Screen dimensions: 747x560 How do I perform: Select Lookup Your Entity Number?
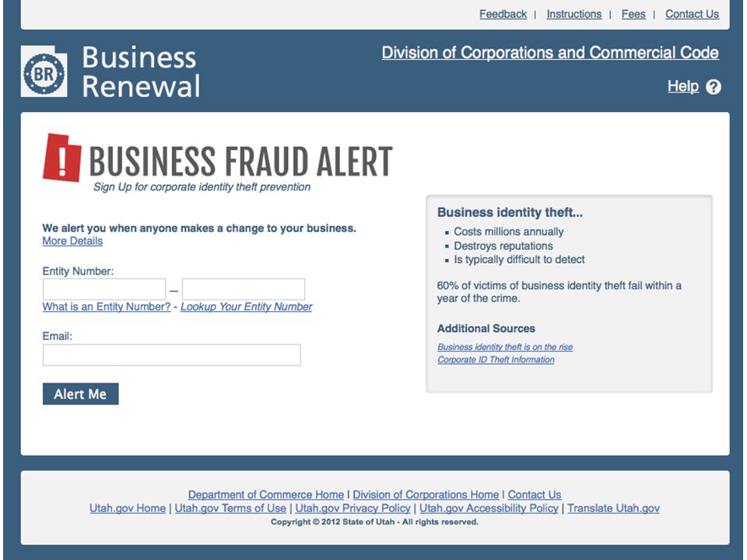pyautogui.click(x=247, y=306)
